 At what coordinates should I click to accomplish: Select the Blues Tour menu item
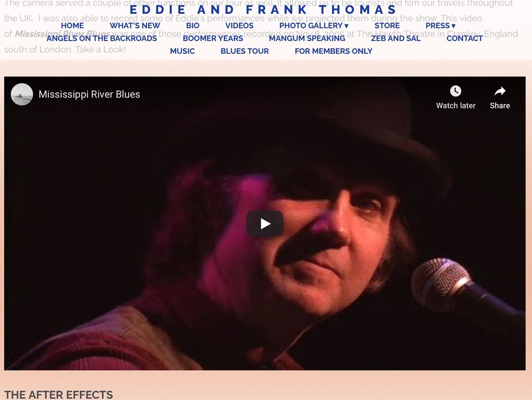tap(245, 51)
